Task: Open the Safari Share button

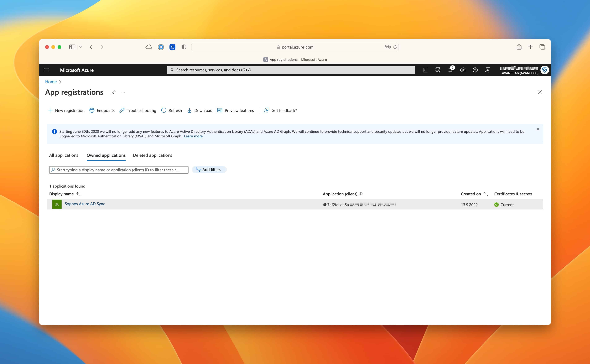Action: click(x=519, y=47)
